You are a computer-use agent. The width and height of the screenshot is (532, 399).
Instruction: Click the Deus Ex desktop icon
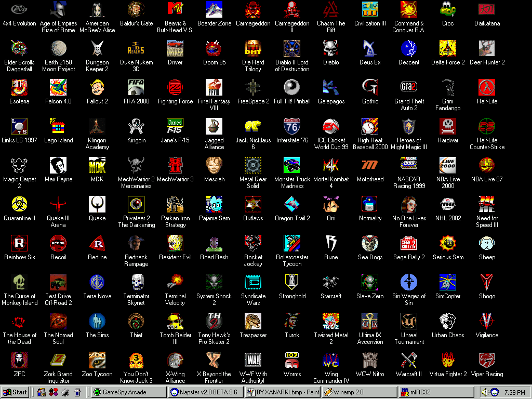tap(370, 48)
